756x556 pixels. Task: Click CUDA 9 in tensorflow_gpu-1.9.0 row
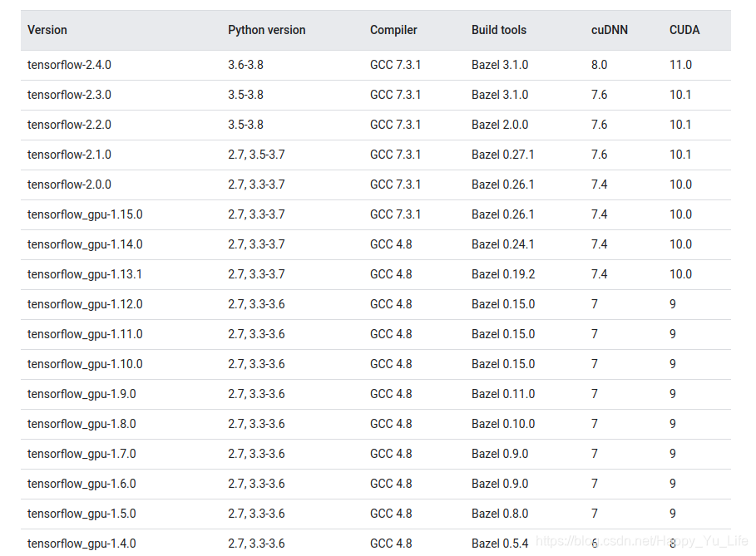[673, 394]
